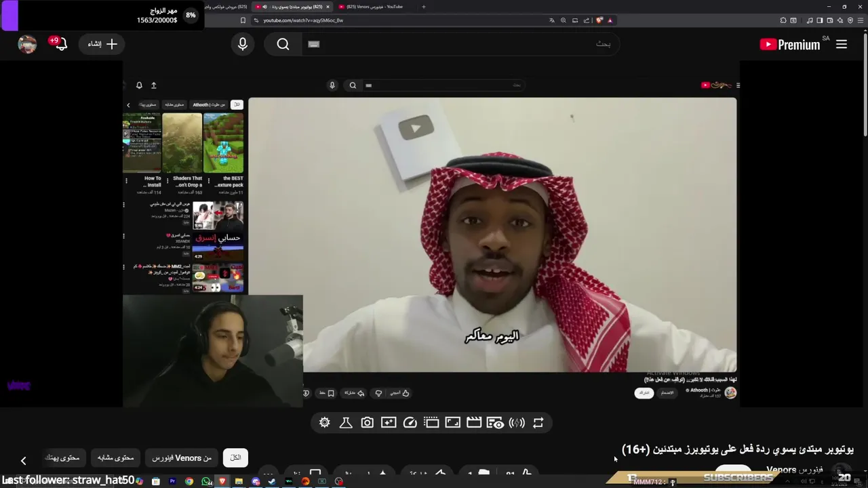Viewport: 868px width, 488px height.
Task: Open Chrome from the taskbar
Action: [x=189, y=481]
